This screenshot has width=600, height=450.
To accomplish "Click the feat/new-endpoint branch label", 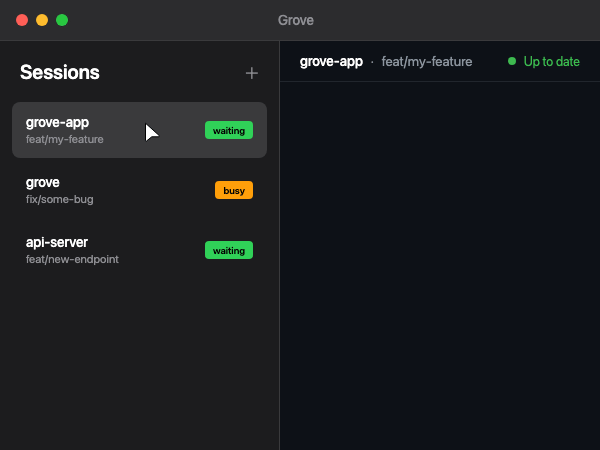I will 72,259.
